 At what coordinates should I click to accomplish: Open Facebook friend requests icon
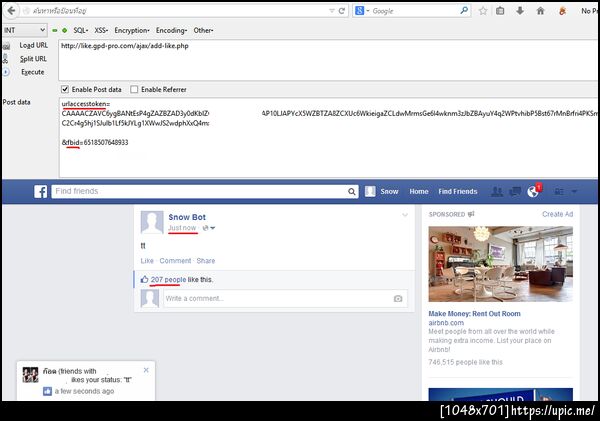[497, 191]
